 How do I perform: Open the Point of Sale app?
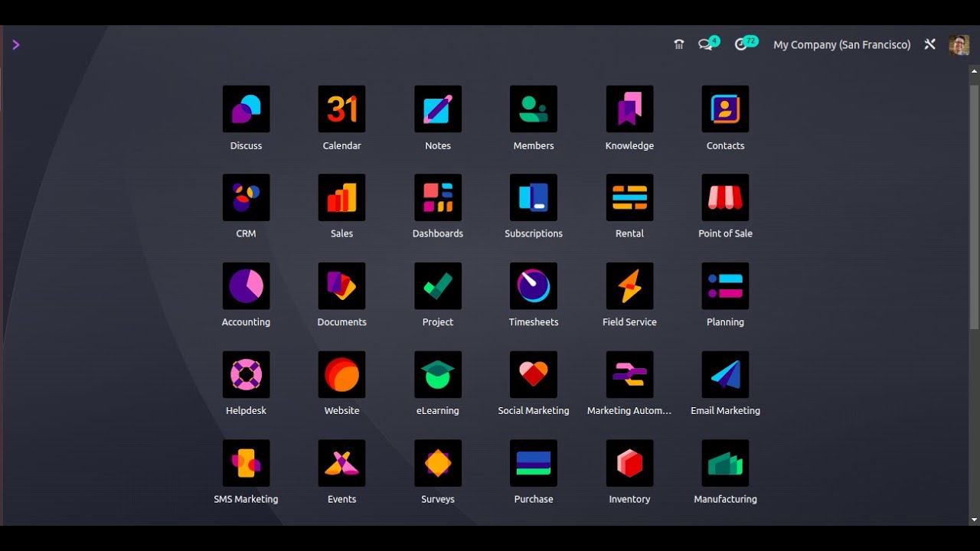tap(725, 197)
